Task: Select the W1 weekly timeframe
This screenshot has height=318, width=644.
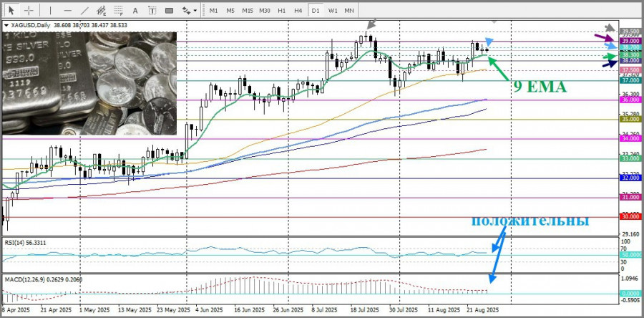Action: click(332, 10)
